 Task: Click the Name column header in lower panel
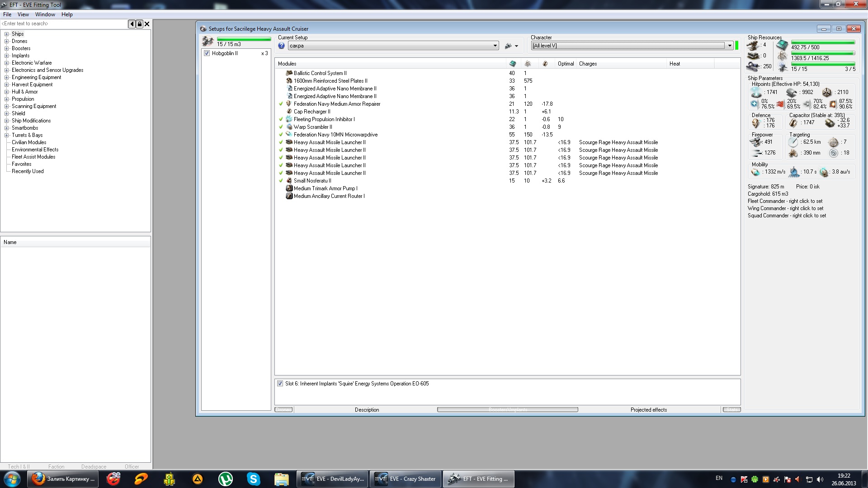pos(75,242)
